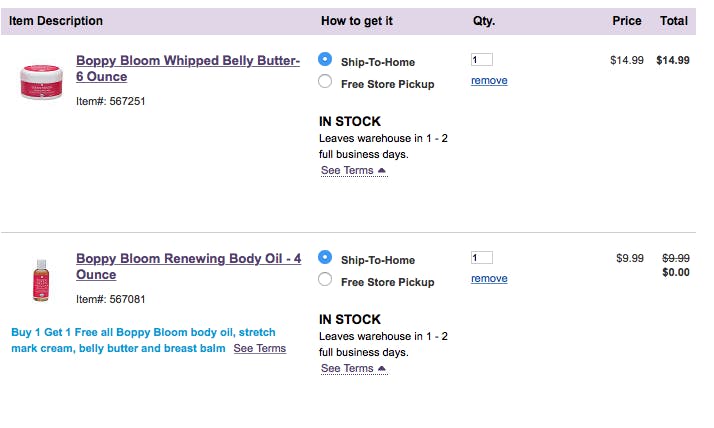Click the arrow icon beside Body Oil See Terms

382,368
